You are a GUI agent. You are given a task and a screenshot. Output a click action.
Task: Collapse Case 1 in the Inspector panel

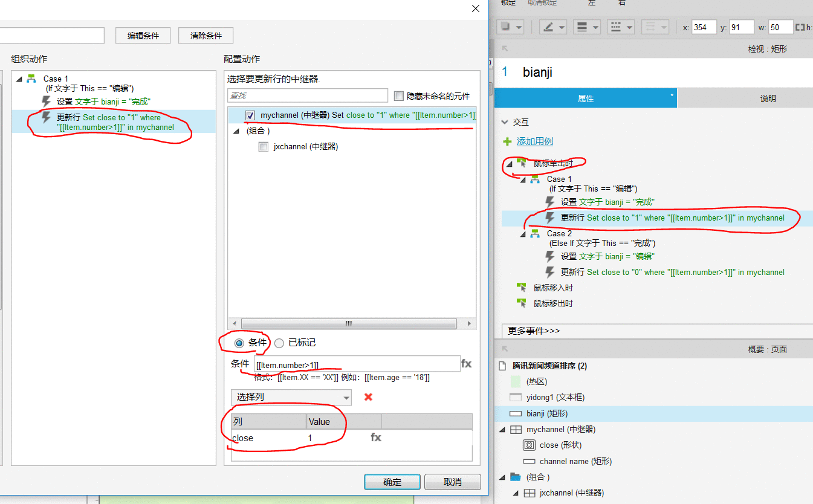pos(523,179)
